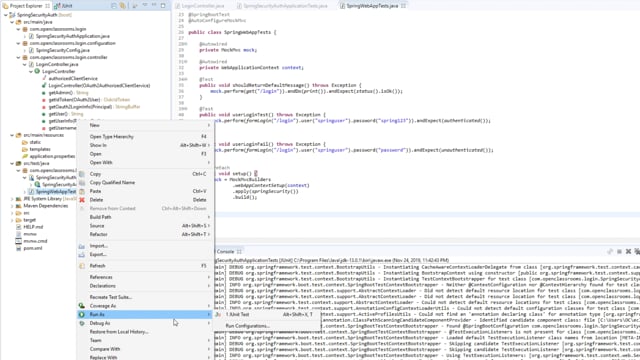Switch to SpringSecurityAuthApplicationTests.java editor tab
The height and width of the screenshot is (360, 640).
pos(282,6)
